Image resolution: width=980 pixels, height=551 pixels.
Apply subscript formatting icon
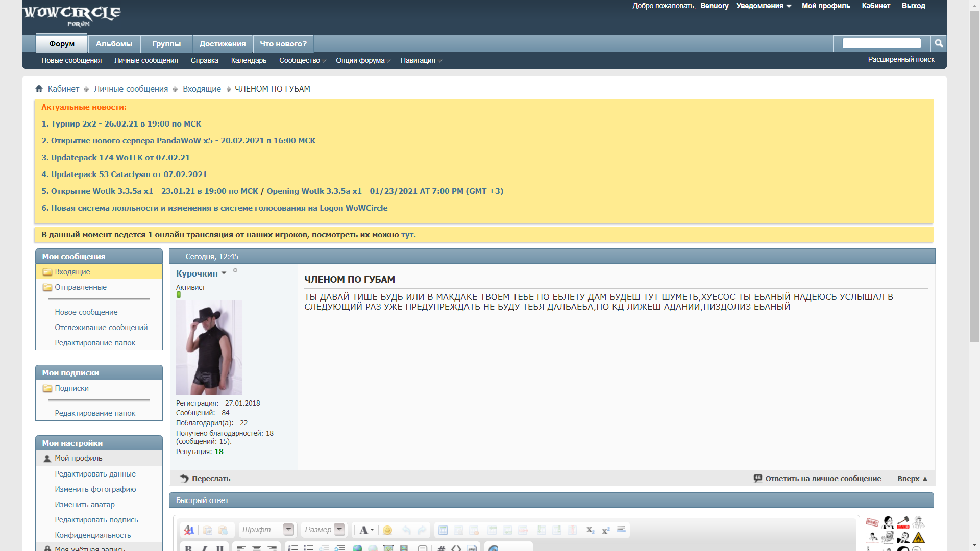pos(591,530)
